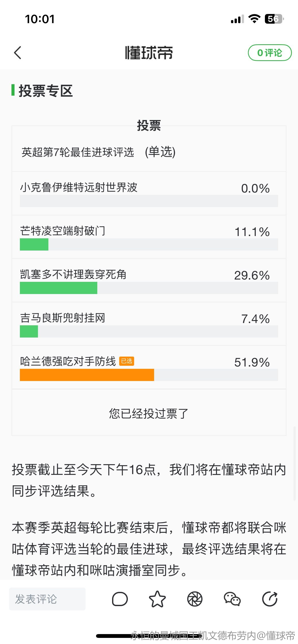Tap the 懂球帝 title in header
The image size is (298, 644).
(x=149, y=53)
